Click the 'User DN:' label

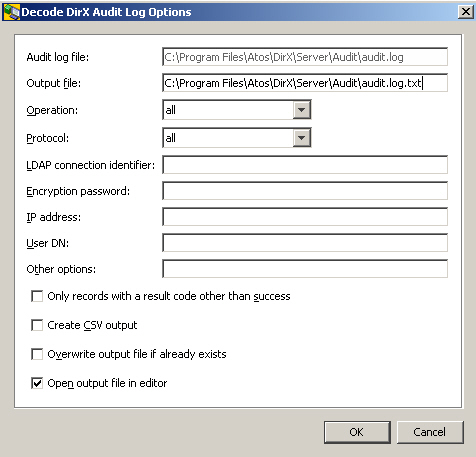[48, 243]
